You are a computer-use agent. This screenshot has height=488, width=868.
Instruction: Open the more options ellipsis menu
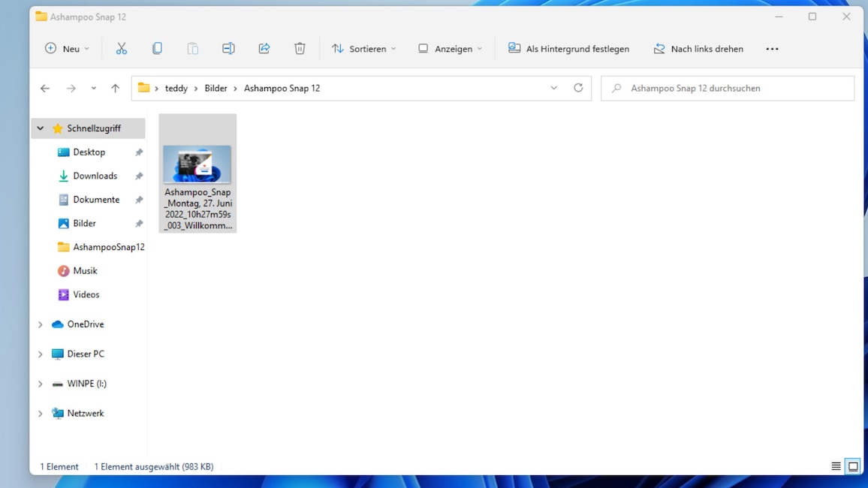[772, 49]
